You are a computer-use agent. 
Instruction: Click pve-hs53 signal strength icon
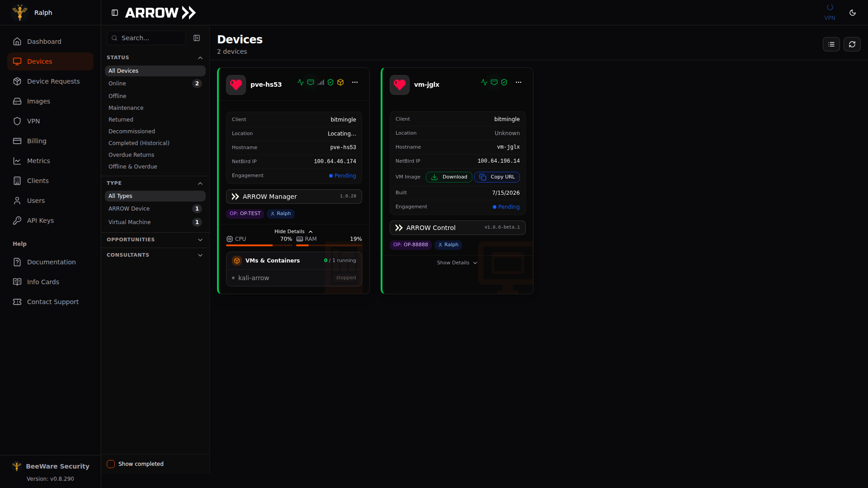click(321, 82)
